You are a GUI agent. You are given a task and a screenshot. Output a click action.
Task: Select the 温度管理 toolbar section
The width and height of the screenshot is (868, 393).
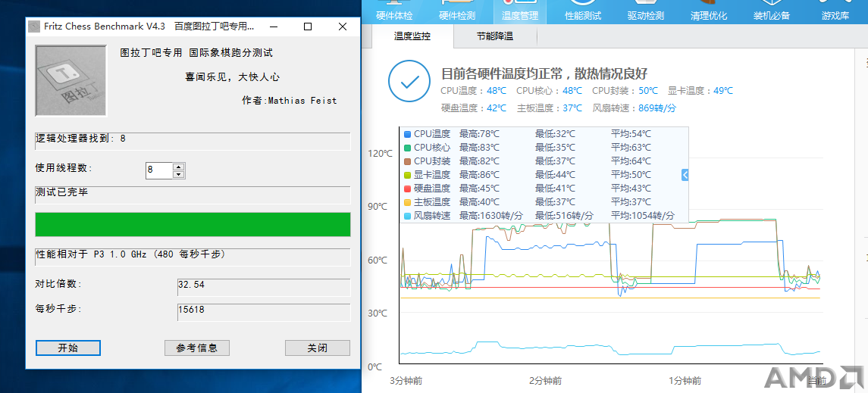click(x=520, y=11)
